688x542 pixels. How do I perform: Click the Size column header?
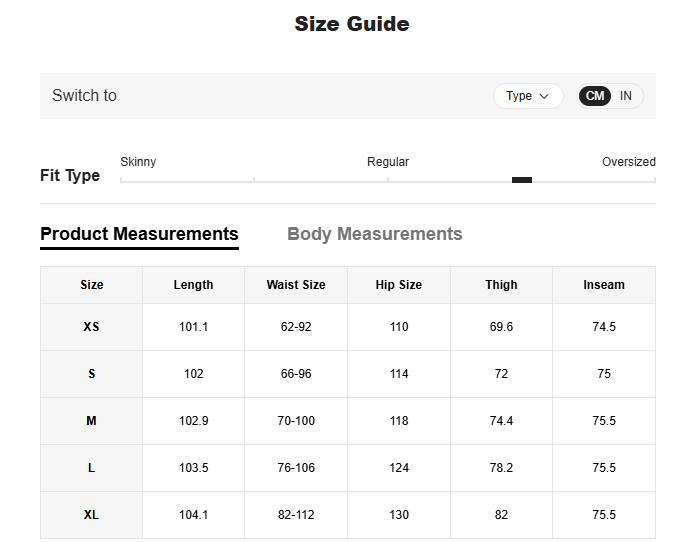tap(92, 285)
